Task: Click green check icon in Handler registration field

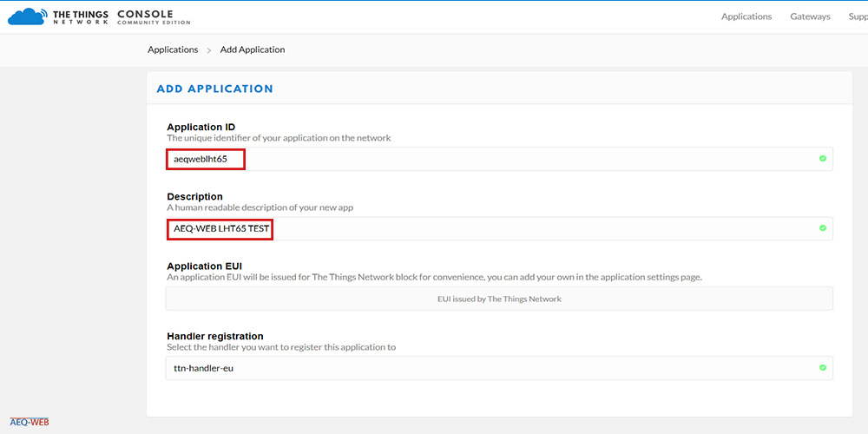Action: pos(823,367)
